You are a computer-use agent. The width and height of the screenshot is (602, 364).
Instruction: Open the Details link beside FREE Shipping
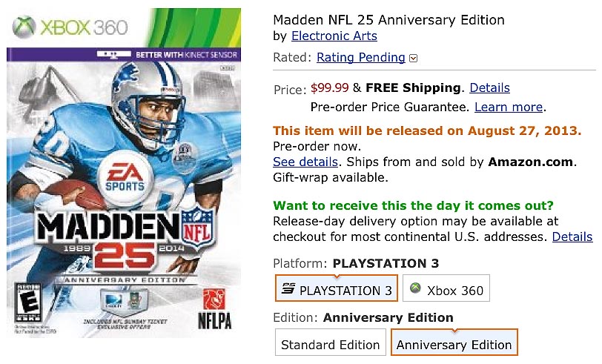point(489,87)
